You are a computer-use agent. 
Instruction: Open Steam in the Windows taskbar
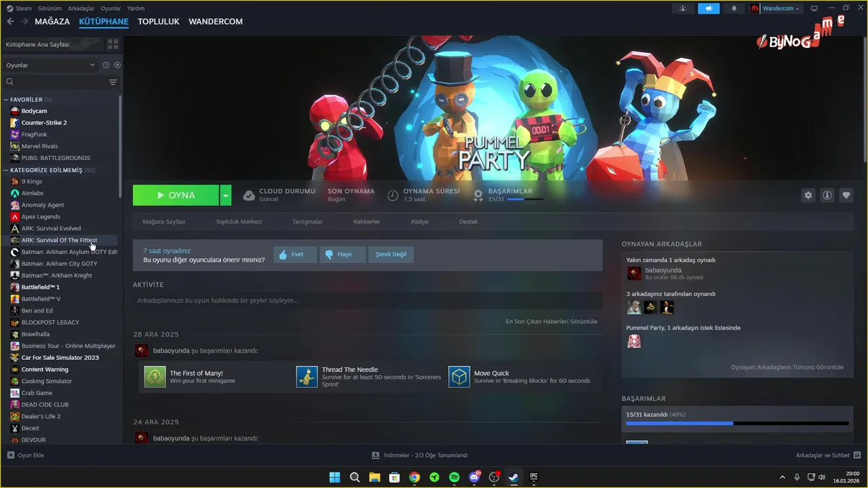[x=514, y=477]
